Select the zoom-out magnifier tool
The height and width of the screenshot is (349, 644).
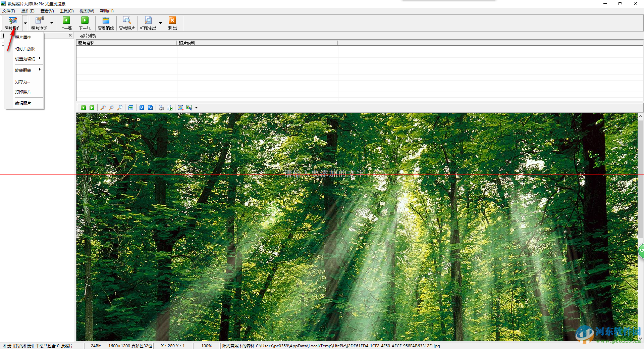tap(111, 108)
